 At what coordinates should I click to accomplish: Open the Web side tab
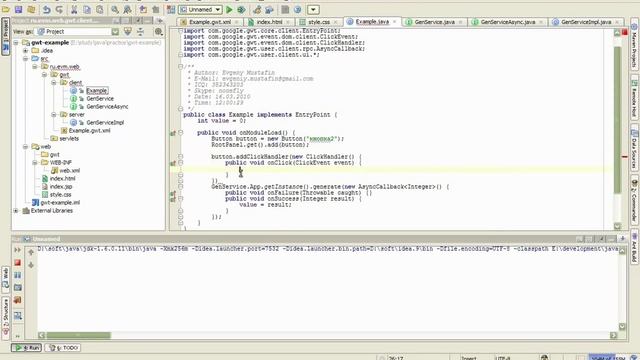(6, 279)
